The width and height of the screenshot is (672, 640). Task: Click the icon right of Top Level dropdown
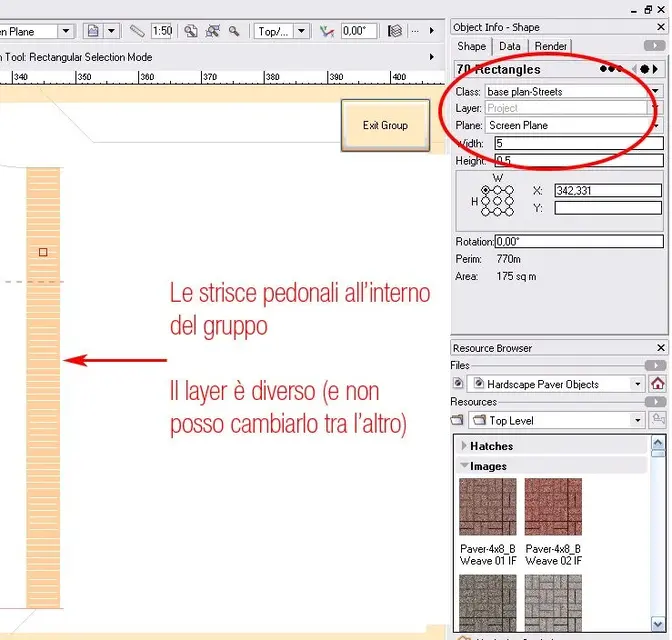(x=658, y=419)
